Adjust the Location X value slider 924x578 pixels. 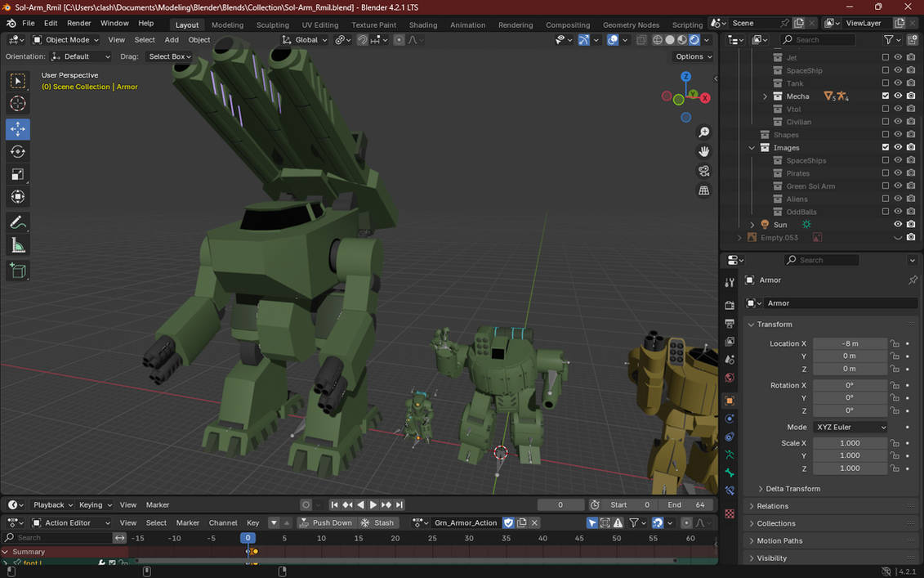tap(850, 343)
